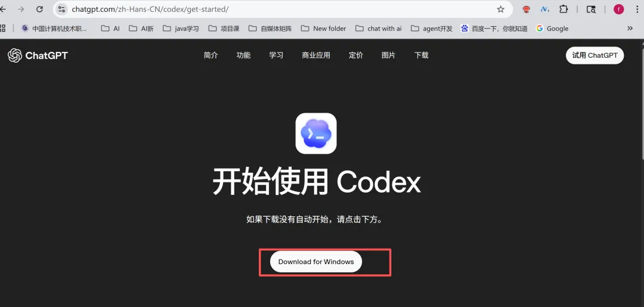
Task: Click the 开始使用 Codex heading text
Action: (316, 182)
